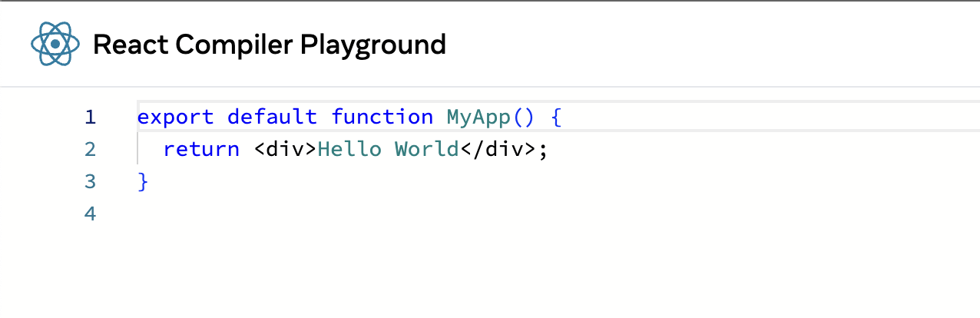Viewport: 980px width, 318px height.
Task: Place cursor on the 'export' keyword
Action: pyautogui.click(x=176, y=117)
